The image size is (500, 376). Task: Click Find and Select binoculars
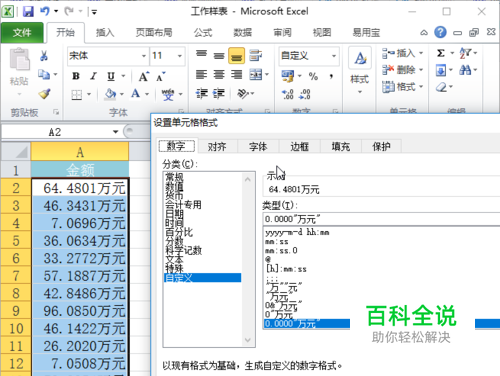[465, 70]
